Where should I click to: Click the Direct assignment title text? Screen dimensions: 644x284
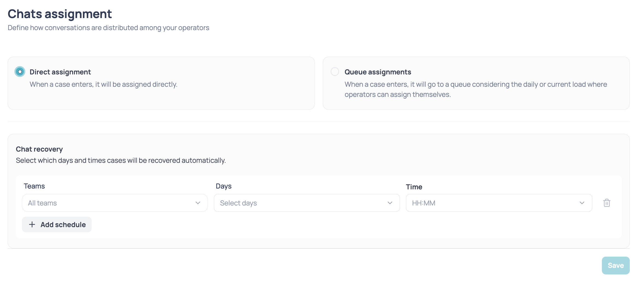tap(60, 72)
